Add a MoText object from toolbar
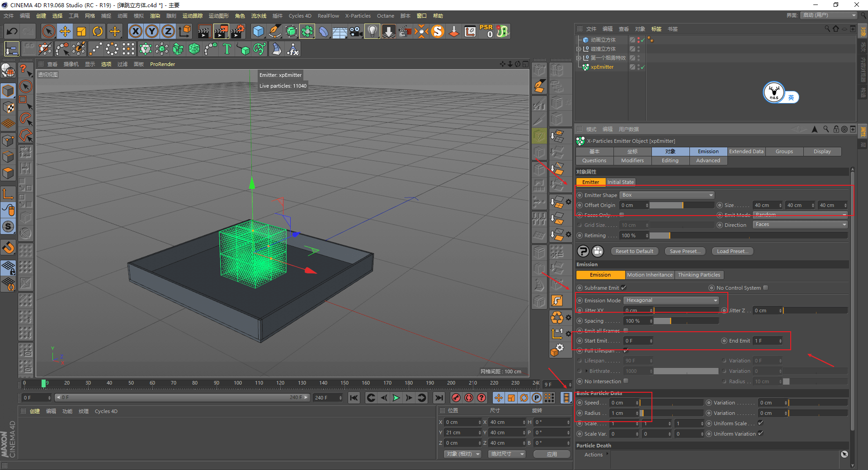Image resolution: width=868 pixels, height=470 pixels. (x=227, y=49)
